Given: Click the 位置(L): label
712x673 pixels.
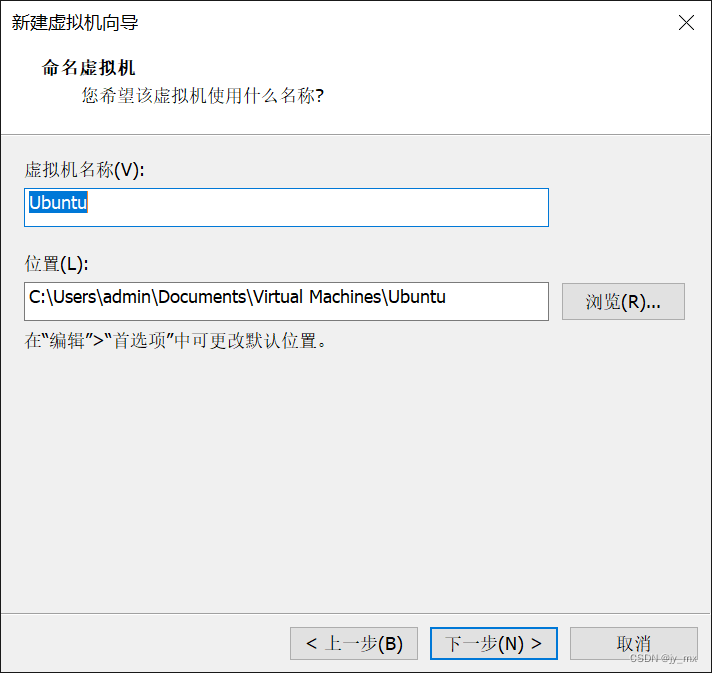Looking at the screenshot, I should pyautogui.click(x=56, y=263).
